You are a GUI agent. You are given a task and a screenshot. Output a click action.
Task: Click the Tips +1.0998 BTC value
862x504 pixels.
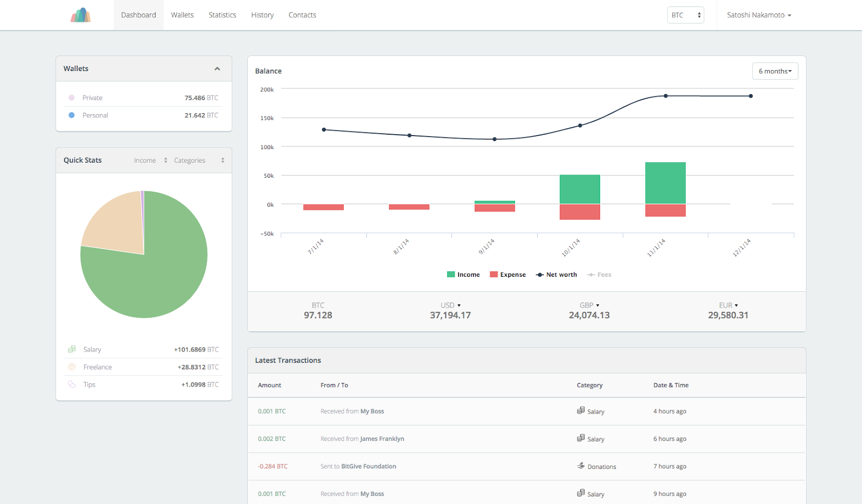200,384
